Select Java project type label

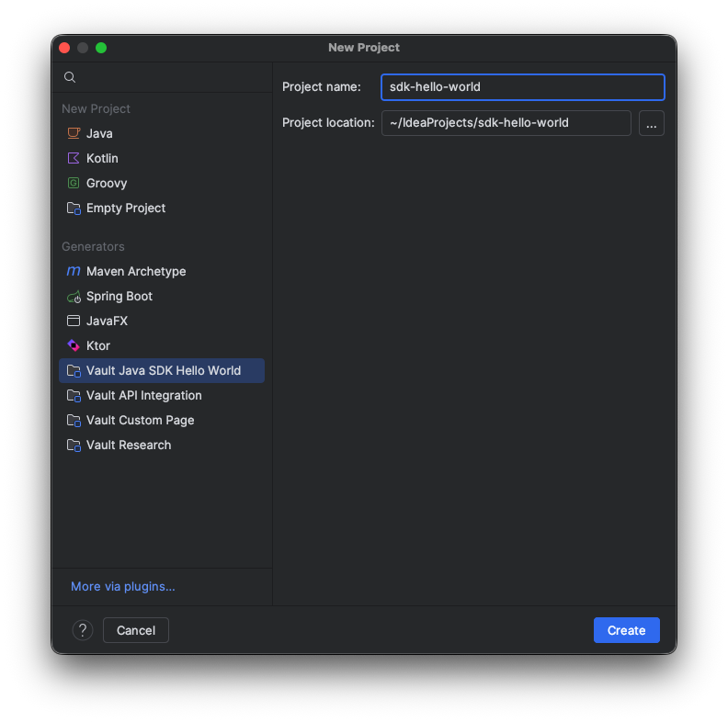(99, 133)
